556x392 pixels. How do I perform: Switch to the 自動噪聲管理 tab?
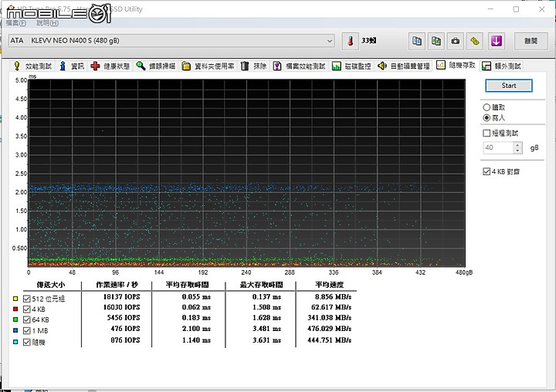point(404,66)
